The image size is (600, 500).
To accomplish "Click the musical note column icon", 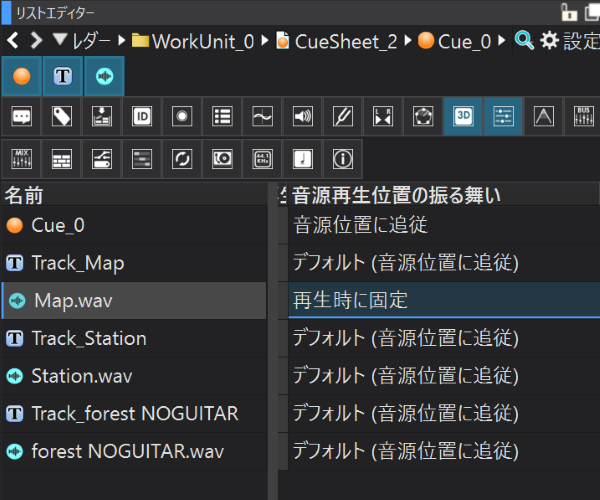I will click(303, 159).
